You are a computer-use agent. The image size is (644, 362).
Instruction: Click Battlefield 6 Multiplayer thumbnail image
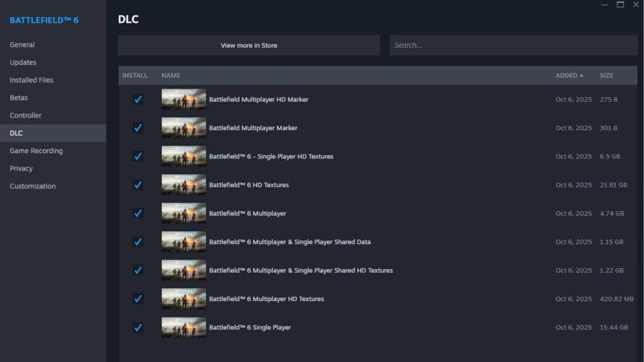(x=184, y=213)
